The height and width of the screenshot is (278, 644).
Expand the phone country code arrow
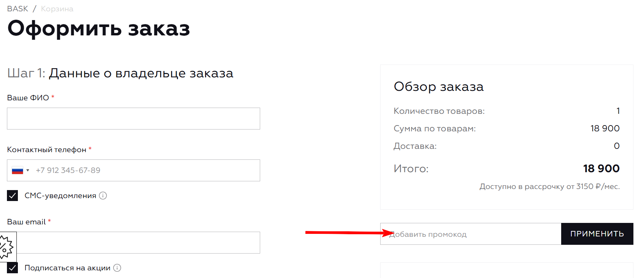tap(28, 170)
